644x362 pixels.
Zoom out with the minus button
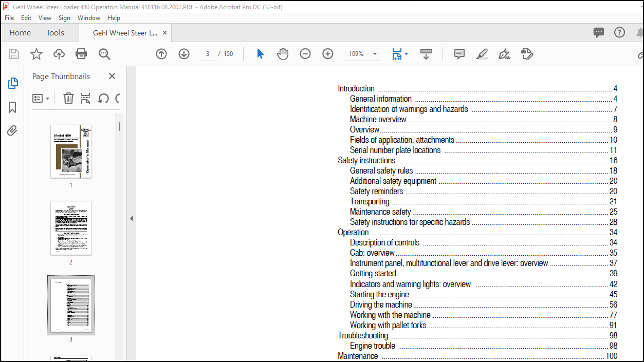click(305, 54)
